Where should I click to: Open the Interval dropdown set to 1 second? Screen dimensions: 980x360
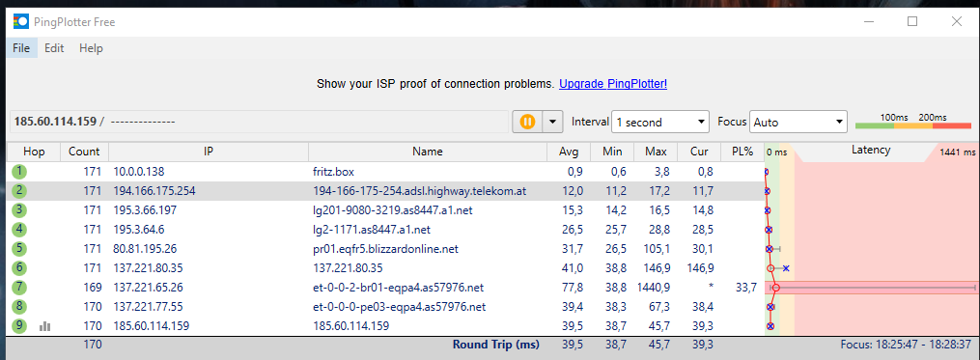[x=661, y=122]
